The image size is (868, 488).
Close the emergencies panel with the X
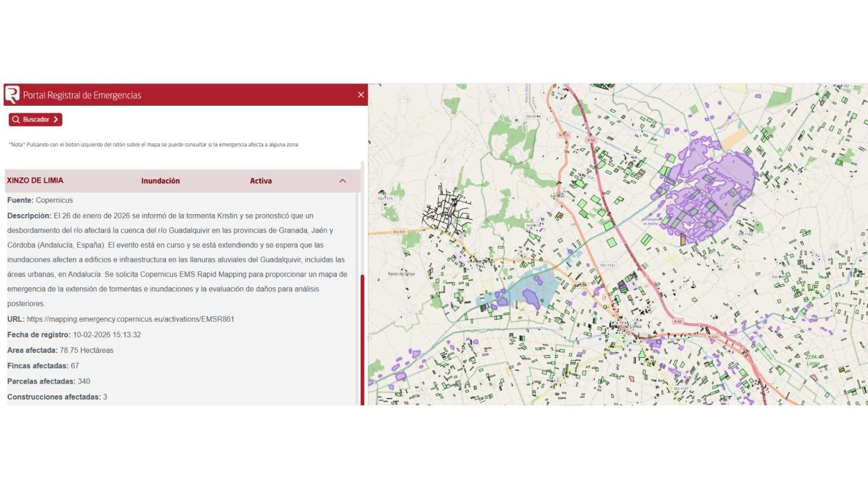pyautogui.click(x=361, y=95)
